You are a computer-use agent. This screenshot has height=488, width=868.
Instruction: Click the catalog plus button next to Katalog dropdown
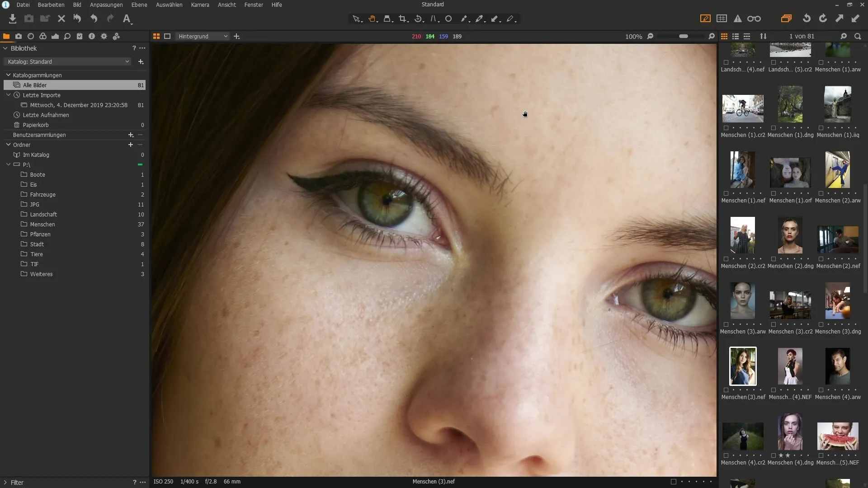point(141,61)
